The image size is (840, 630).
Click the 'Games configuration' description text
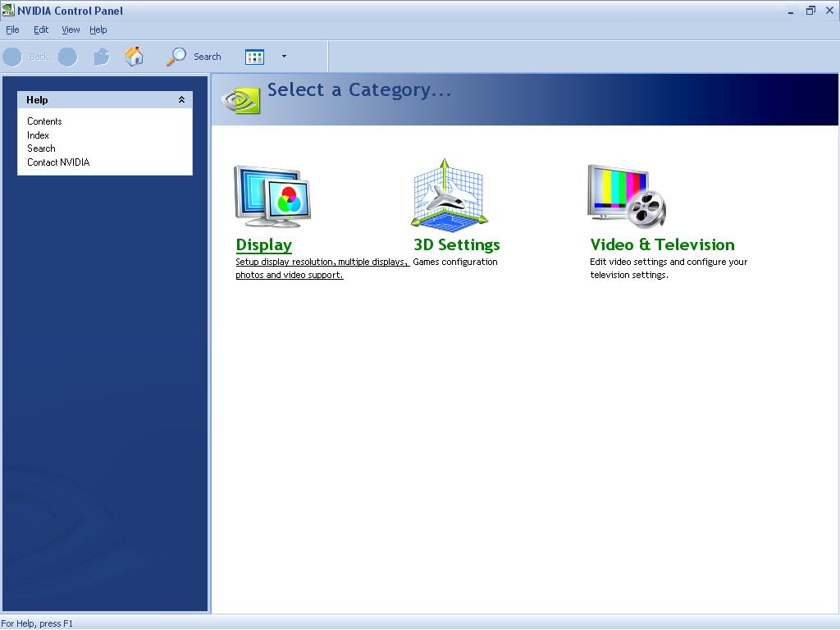click(x=454, y=262)
